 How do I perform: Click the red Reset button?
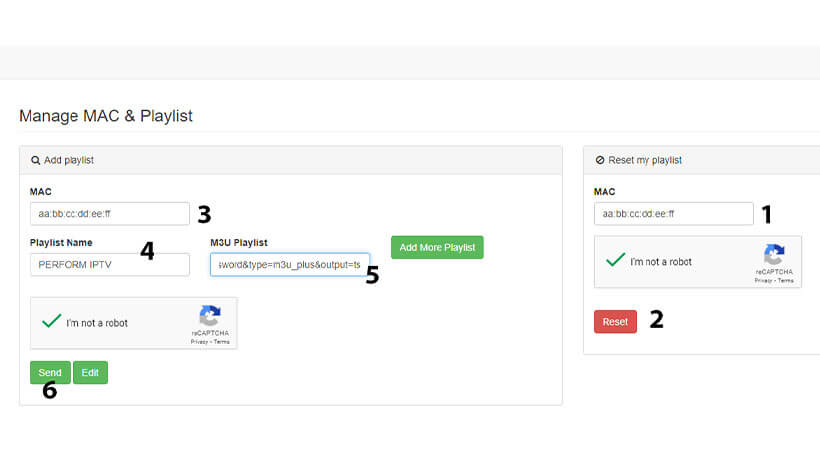(x=615, y=321)
